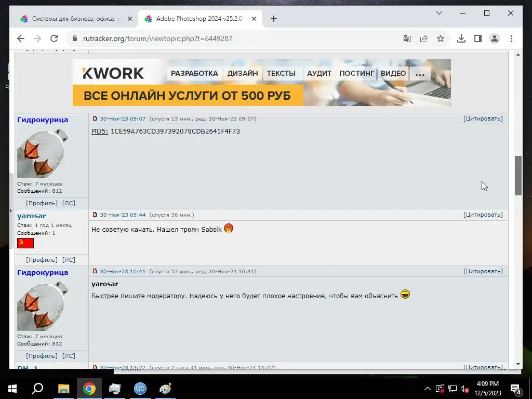Click yarosar's red USSR flag
Viewport: 532px width, 399px height.
25,243
